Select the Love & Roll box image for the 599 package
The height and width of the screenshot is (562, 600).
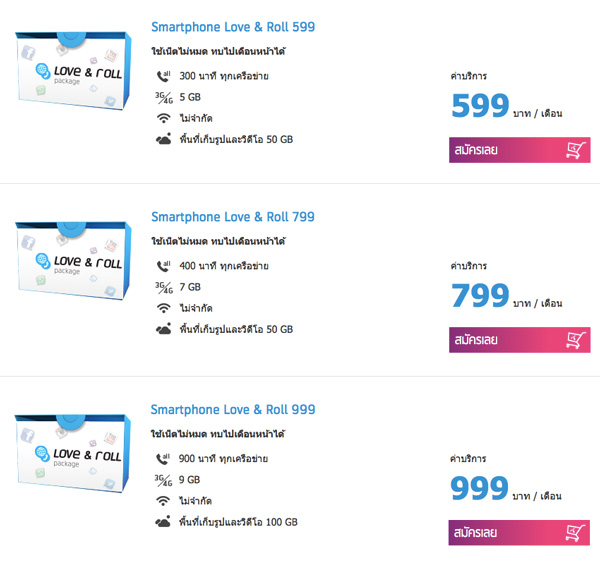[x=73, y=71]
